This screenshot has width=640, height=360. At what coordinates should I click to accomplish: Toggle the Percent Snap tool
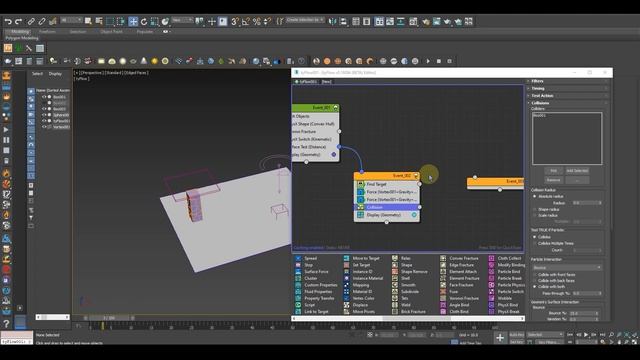click(256, 21)
